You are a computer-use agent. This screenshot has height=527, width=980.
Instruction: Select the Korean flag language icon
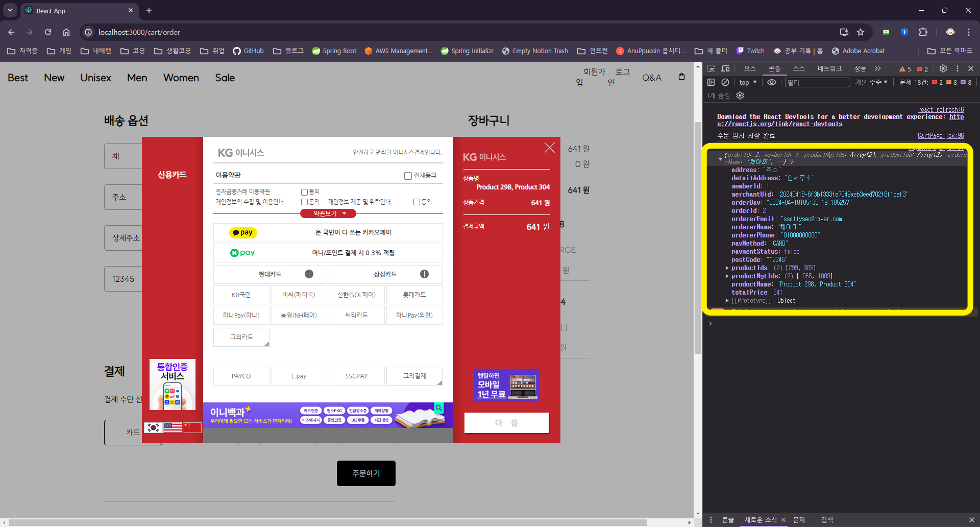[x=153, y=427]
